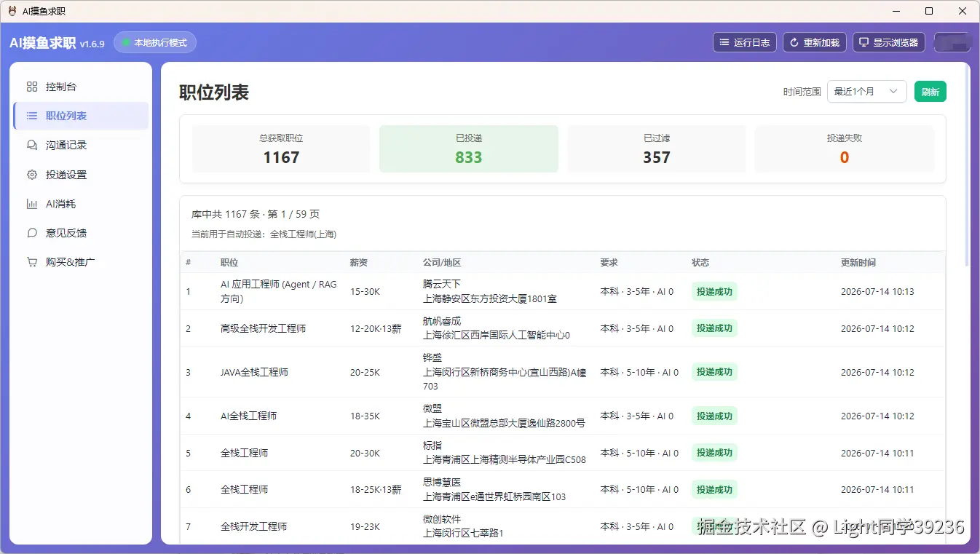
Task: Click company name 铧盛
Action: tap(432, 357)
